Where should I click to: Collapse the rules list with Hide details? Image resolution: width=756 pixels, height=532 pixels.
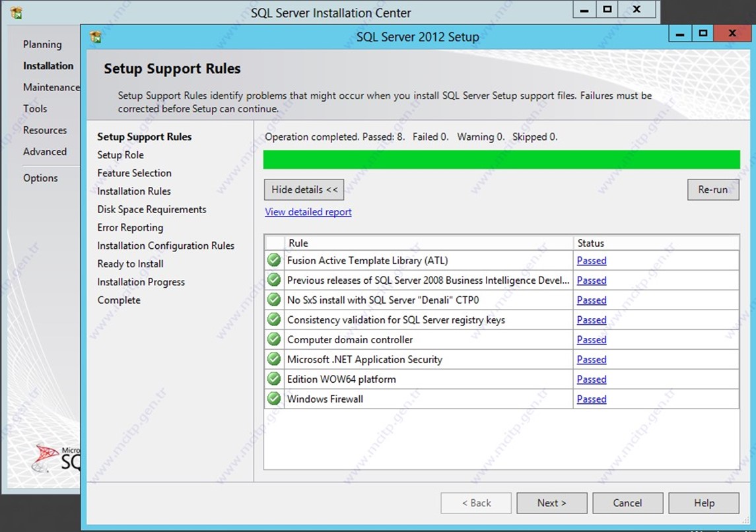pos(304,189)
